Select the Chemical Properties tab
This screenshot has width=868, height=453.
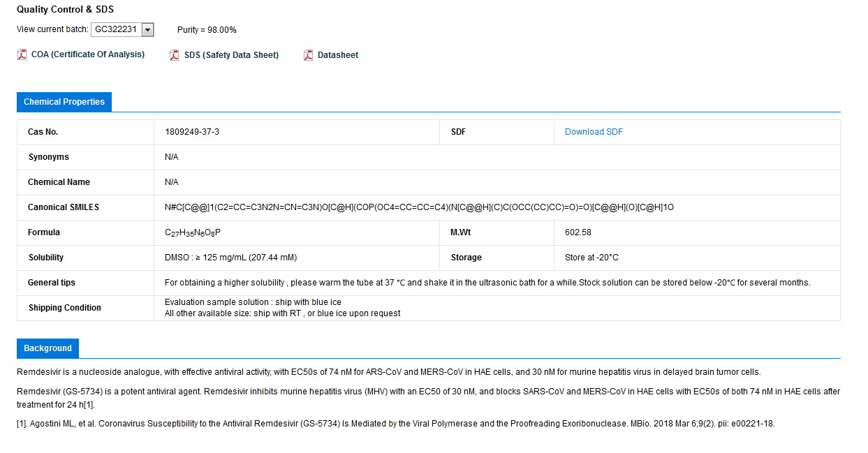tap(64, 102)
